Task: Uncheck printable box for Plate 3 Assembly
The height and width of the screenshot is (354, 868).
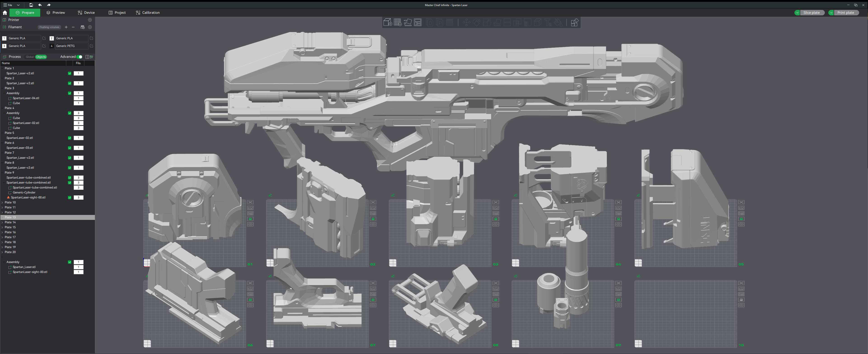Action: pyautogui.click(x=70, y=93)
